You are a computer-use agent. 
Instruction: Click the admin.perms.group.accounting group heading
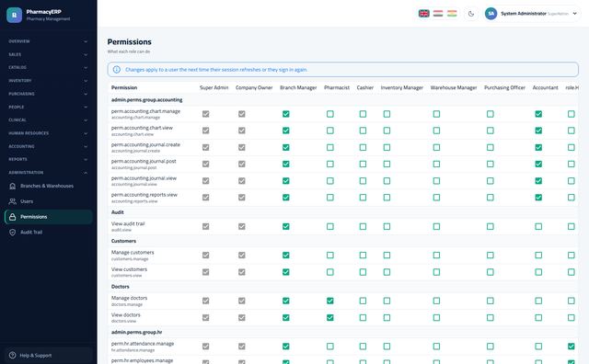[x=147, y=100]
